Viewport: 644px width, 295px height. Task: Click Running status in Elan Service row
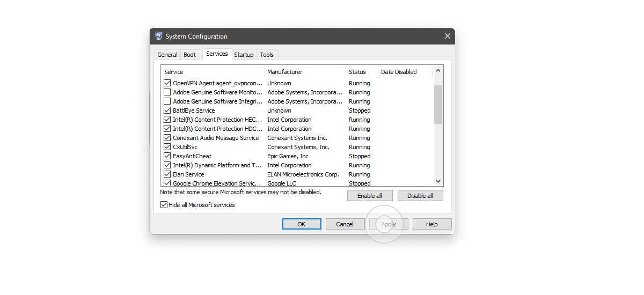tap(359, 174)
